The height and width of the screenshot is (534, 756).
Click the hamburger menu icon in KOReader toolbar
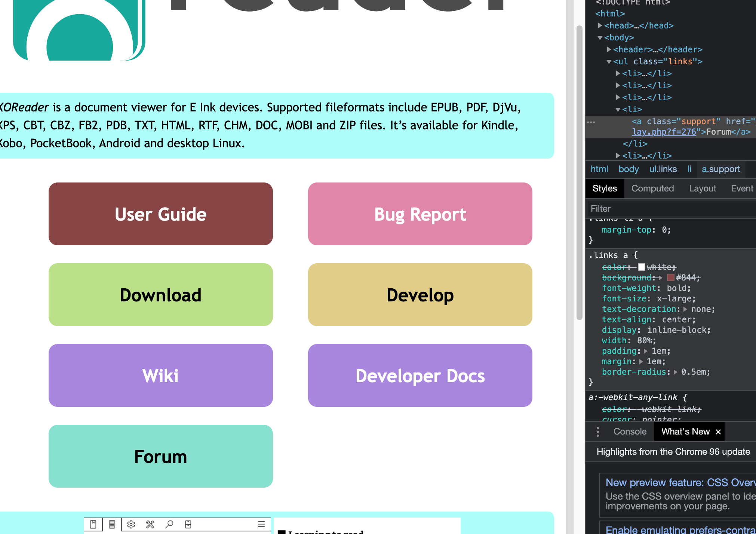pyautogui.click(x=261, y=524)
